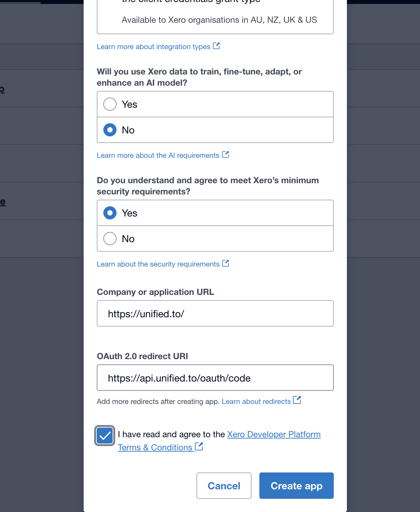Screen dimensions: 420x512
Task: Click external-link icon next to AI requirements
Action: click(225, 155)
